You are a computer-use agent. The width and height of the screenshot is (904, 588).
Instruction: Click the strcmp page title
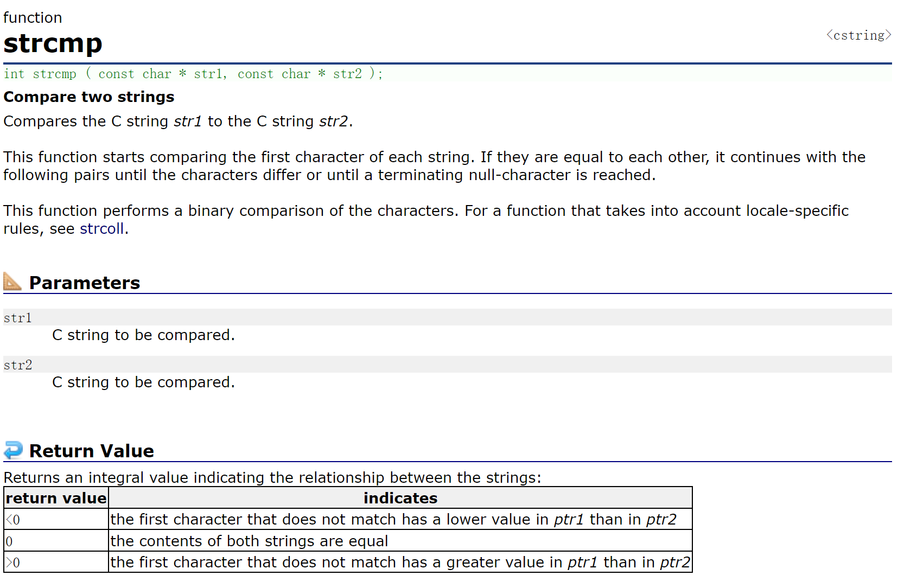pos(53,43)
